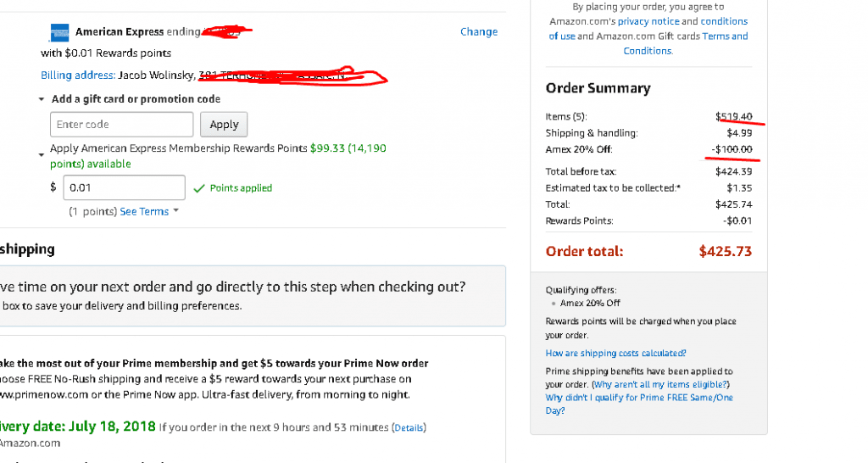Open the Details link for the delivery date
Image resolution: width=868 pixels, height=463 pixels.
tap(409, 428)
